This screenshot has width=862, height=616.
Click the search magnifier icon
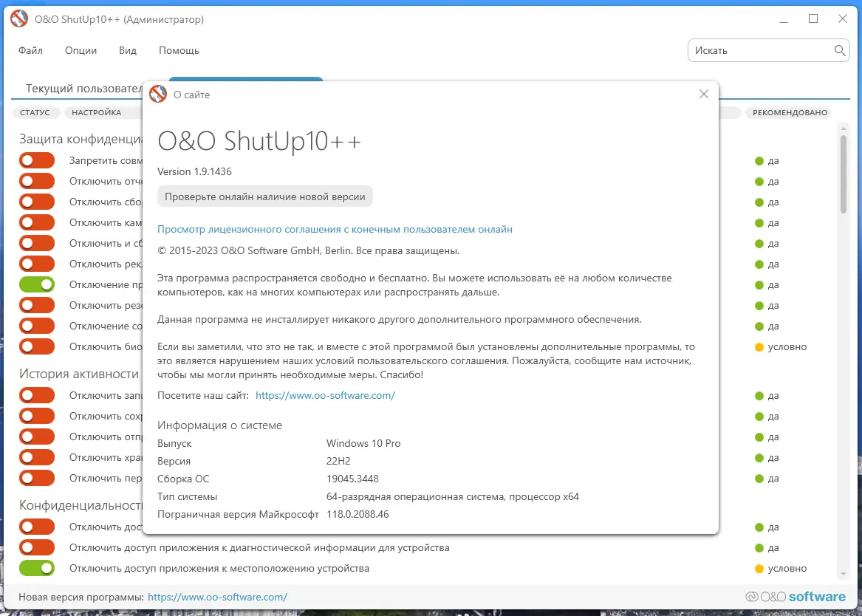point(839,50)
